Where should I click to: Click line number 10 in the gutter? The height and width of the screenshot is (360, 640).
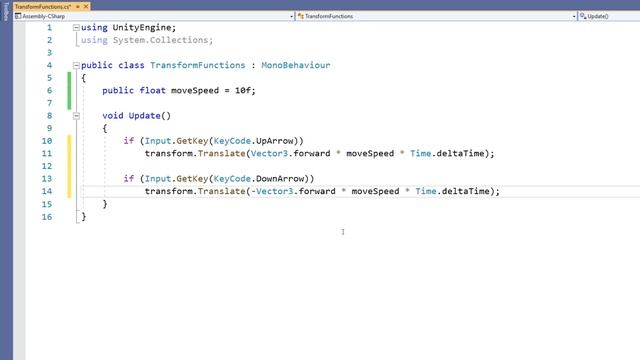pos(47,141)
